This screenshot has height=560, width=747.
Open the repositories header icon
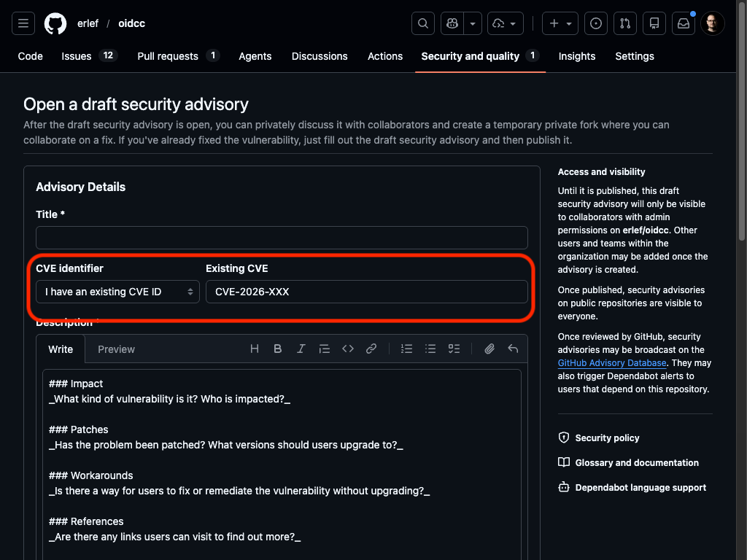(x=654, y=23)
